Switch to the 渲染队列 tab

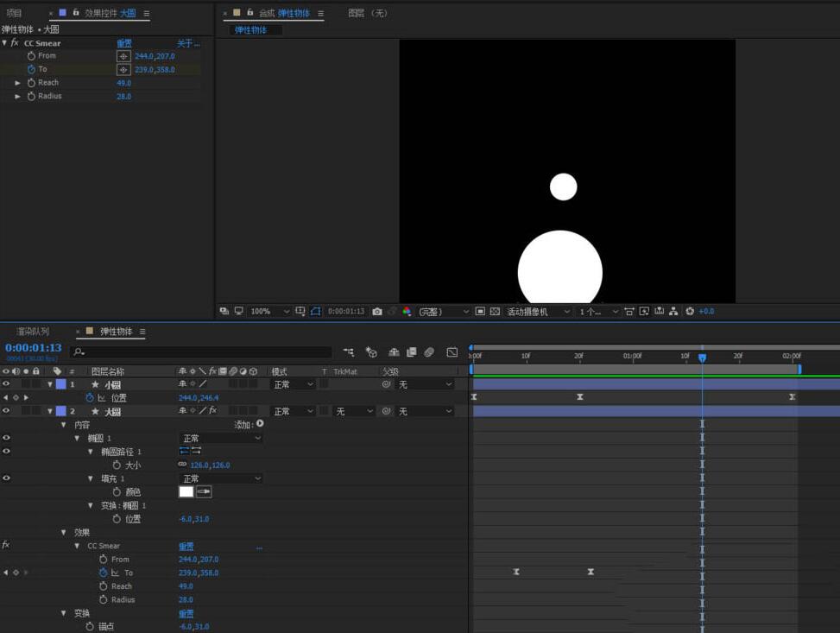point(33,332)
